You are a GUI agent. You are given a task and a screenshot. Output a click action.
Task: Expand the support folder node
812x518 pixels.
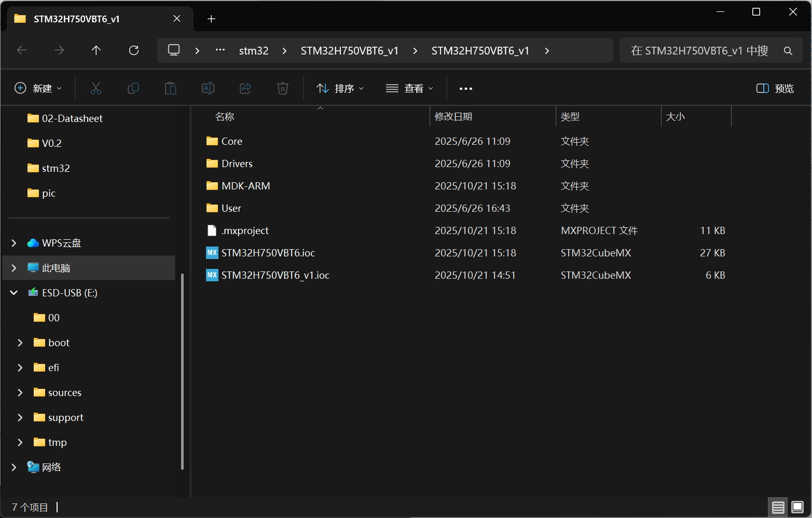click(20, 417)
